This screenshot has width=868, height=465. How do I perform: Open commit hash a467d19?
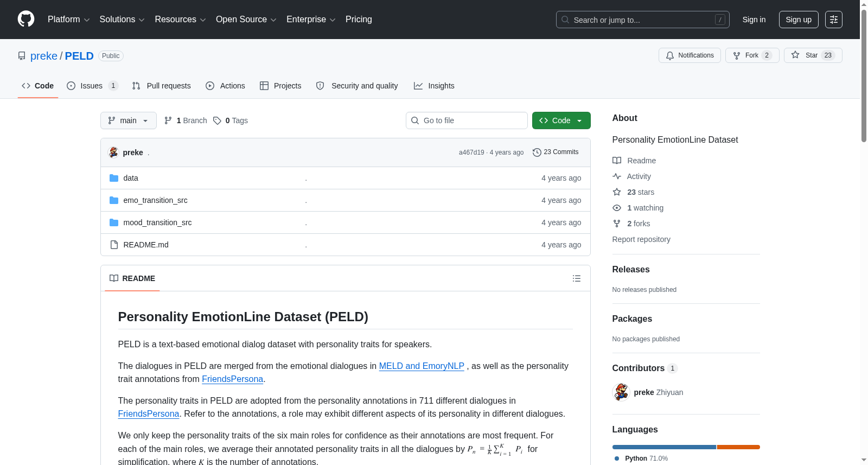point(471,152)
